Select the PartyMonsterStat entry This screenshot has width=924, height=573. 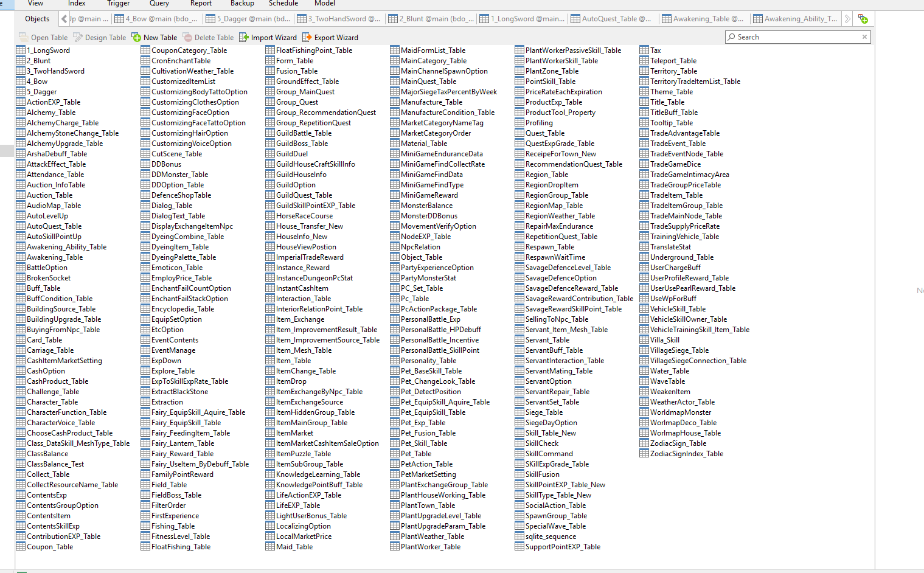[428, 278]
